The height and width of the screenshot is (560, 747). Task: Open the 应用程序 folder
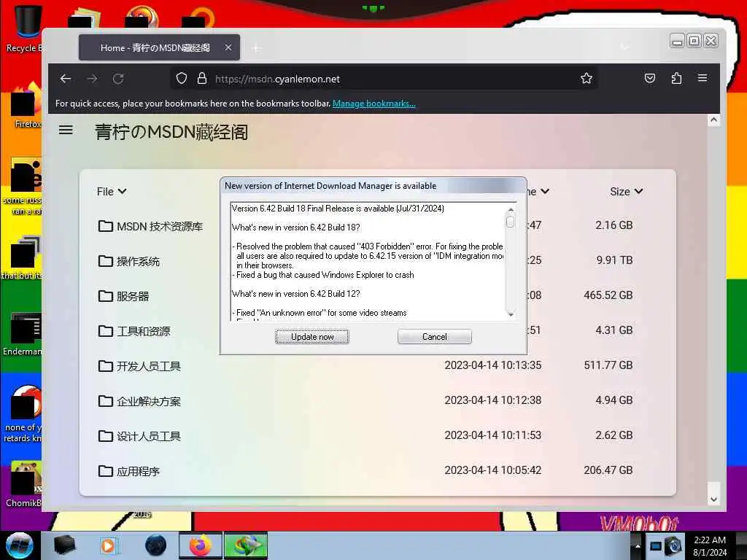[138, 471]
